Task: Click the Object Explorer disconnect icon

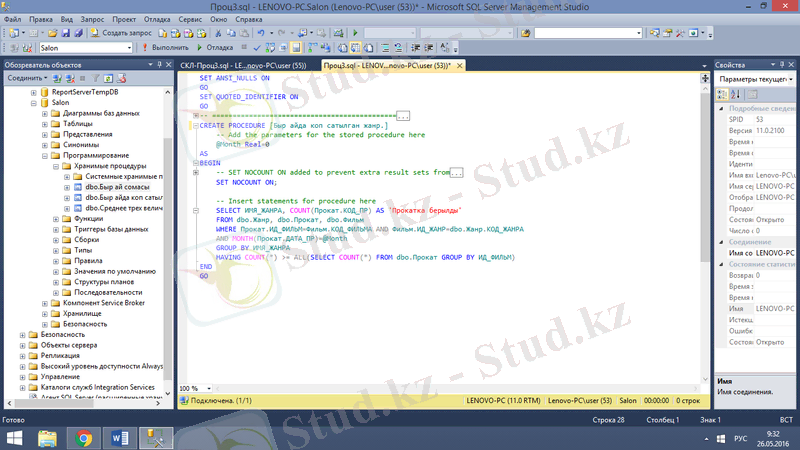Action: point(70,79)
